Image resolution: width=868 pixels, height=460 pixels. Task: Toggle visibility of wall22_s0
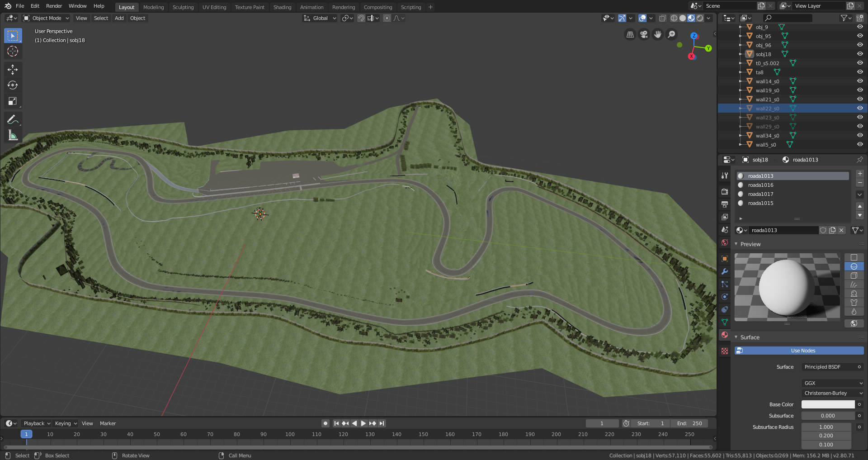pos(860,108)
